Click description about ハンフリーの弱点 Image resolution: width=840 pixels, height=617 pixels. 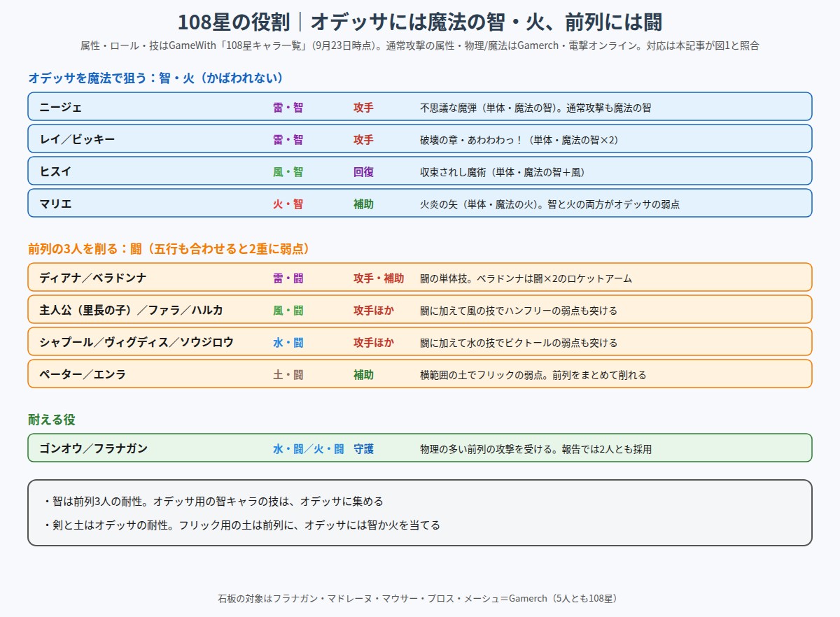[x=519, y=311]
